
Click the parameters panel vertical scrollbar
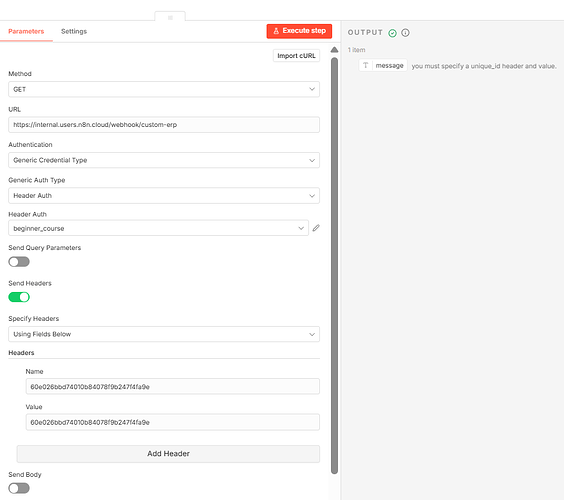[334, 265]
